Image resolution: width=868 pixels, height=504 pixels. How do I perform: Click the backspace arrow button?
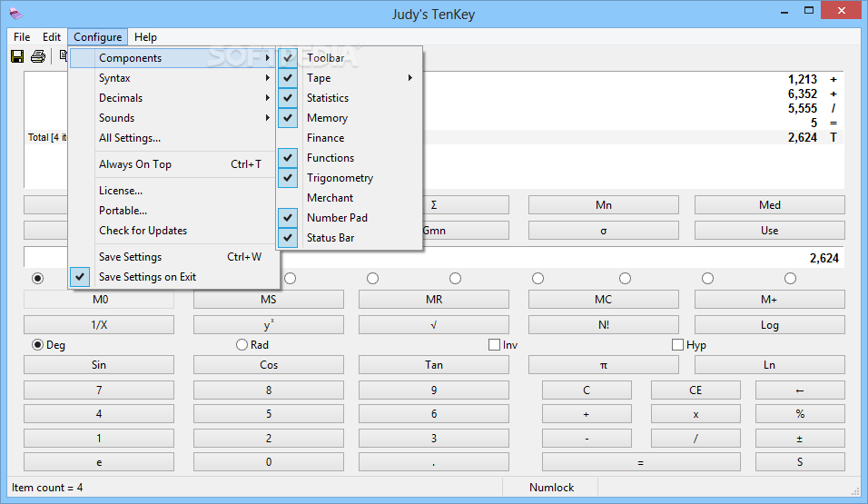click(x=800, y=390)
